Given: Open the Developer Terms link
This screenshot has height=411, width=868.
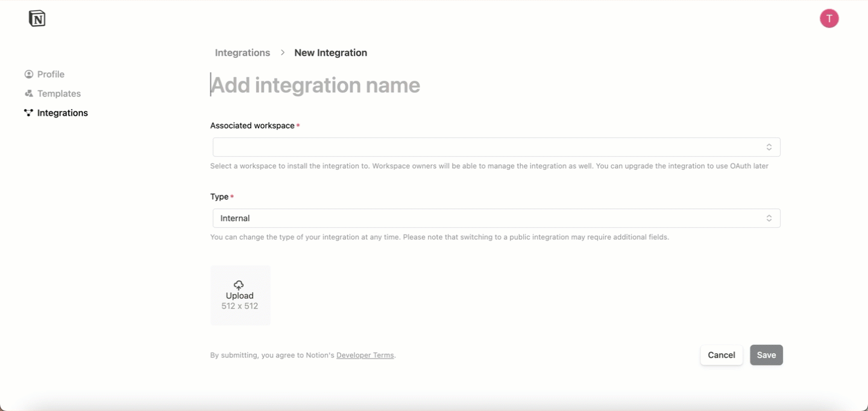Looking at the screenshot, I should click(x=365, y=356).
